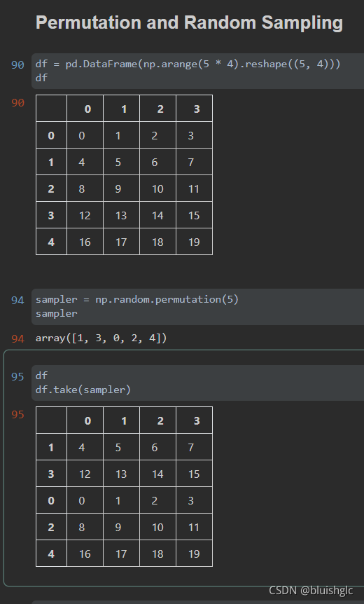Click code cell 95 containing df.take(sampler)
The width and height of the screenshot is (364, 604).
point(197,383)
